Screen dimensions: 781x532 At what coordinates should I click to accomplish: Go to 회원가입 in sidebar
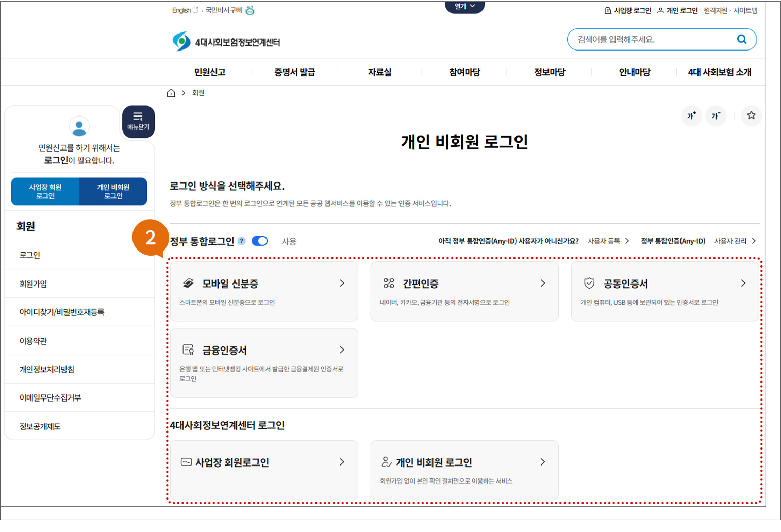tap(33, 284)
